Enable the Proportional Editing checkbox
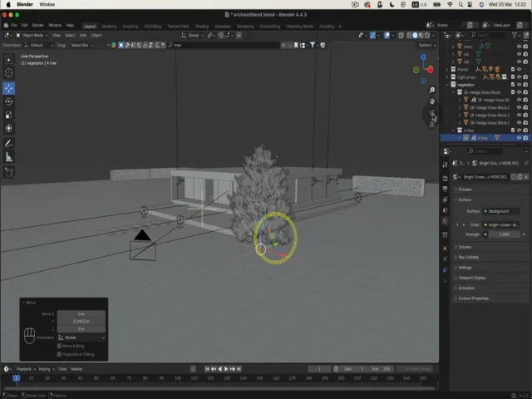This screenshot has width=532, height=399. coord(59,354)
